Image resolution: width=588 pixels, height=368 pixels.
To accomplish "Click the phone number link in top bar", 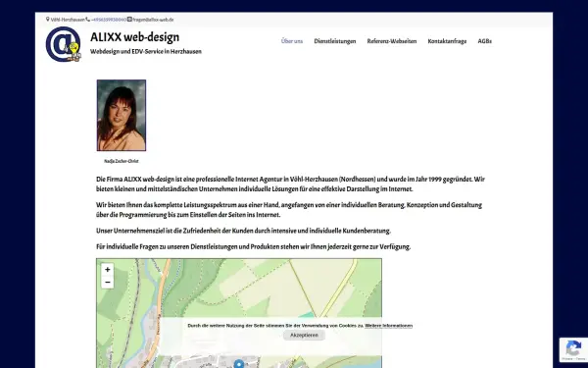I will click(109, 20).
